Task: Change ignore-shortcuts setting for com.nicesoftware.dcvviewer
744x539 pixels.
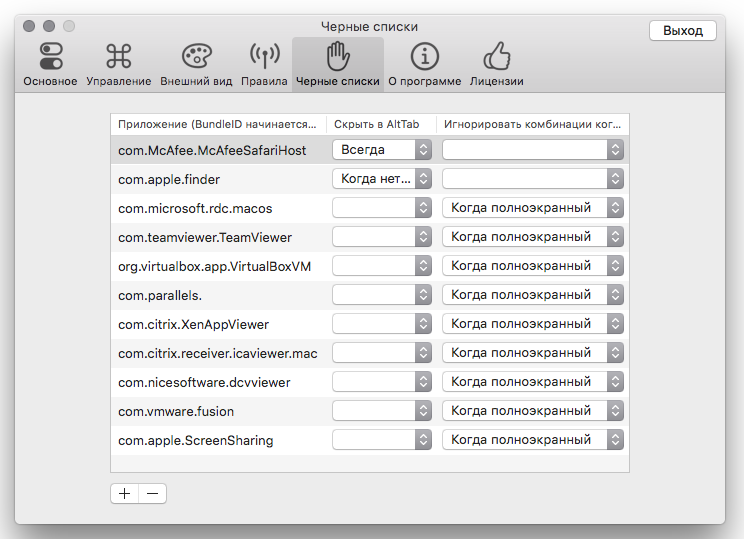Action: tap(533, 381)
